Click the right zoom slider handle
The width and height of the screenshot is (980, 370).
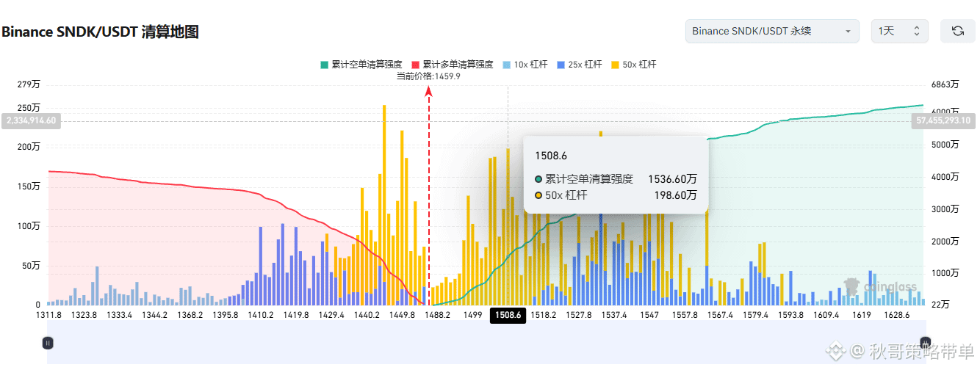926,342
